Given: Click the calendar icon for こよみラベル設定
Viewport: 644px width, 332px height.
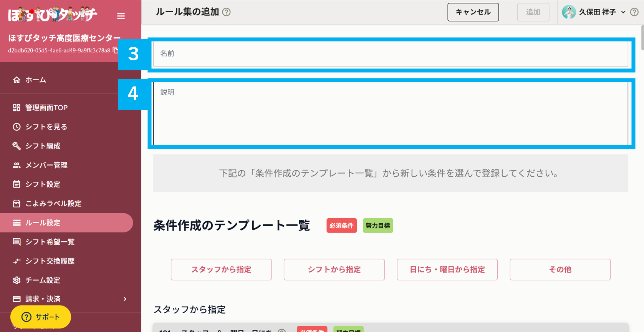Looking at the screenshot, I should click(x=16, y=203).
